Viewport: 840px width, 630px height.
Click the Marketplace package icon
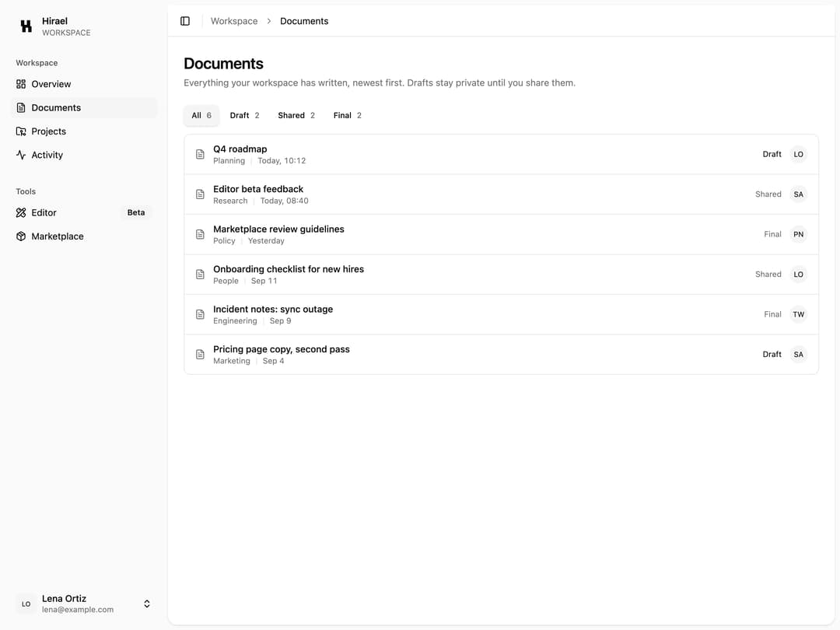[x=21, y=236]
